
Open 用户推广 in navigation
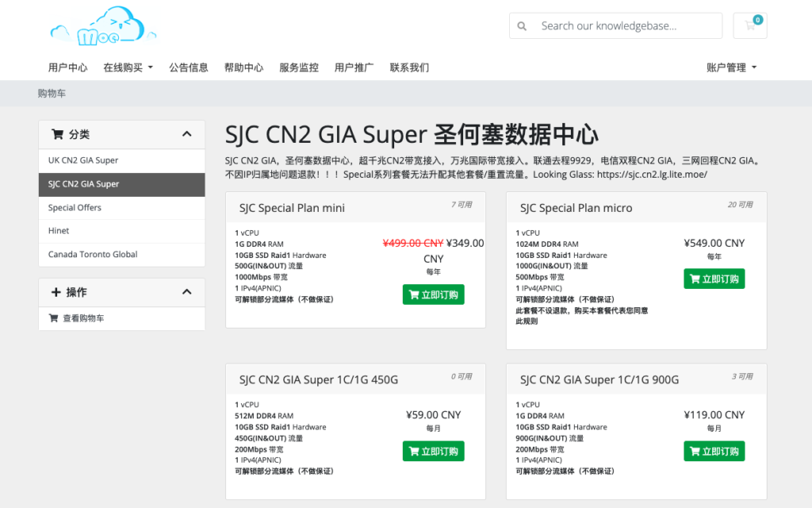354,67
